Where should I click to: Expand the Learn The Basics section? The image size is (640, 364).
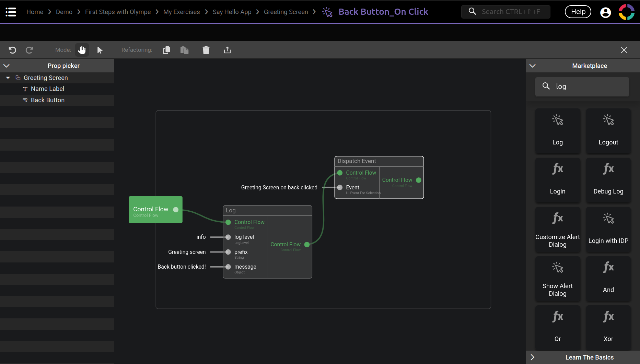point(533,357)
